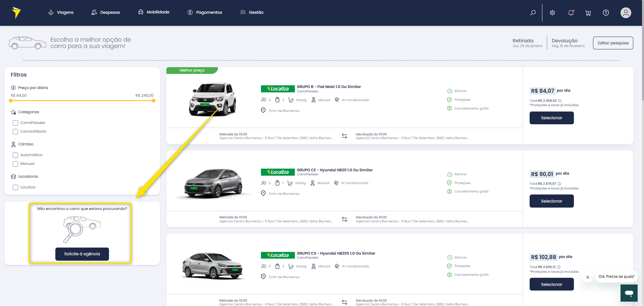The width and height of the screenshot is (644, 306).
Task: Click 'Preço por diária' filter label
Action: [x=33, y=88]
